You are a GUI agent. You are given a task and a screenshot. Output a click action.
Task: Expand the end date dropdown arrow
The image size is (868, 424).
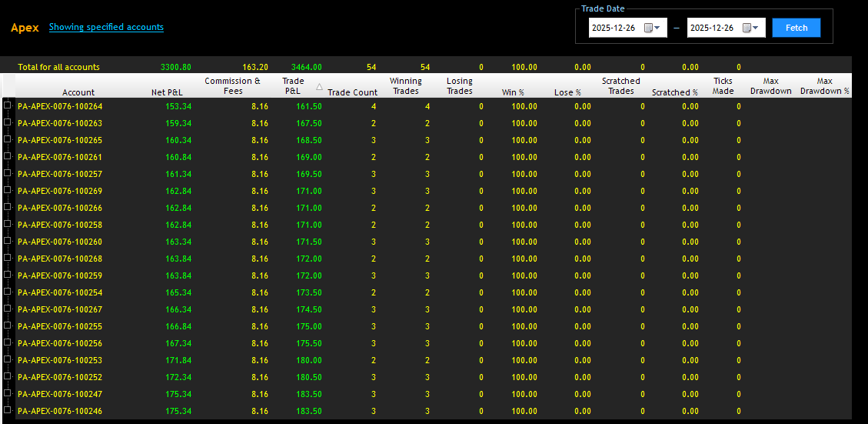[755, 28]
